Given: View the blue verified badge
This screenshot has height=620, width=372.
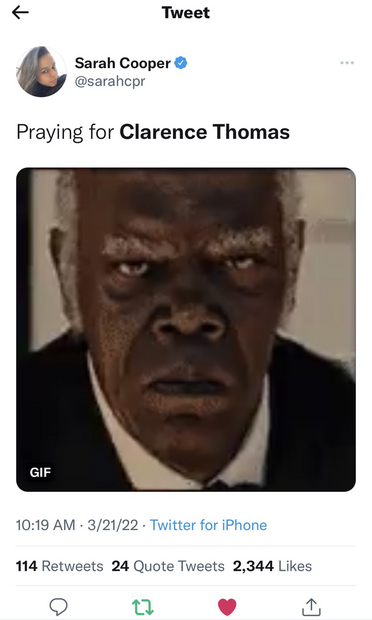Looking at the screenshot, I should [x=181, y=63].
